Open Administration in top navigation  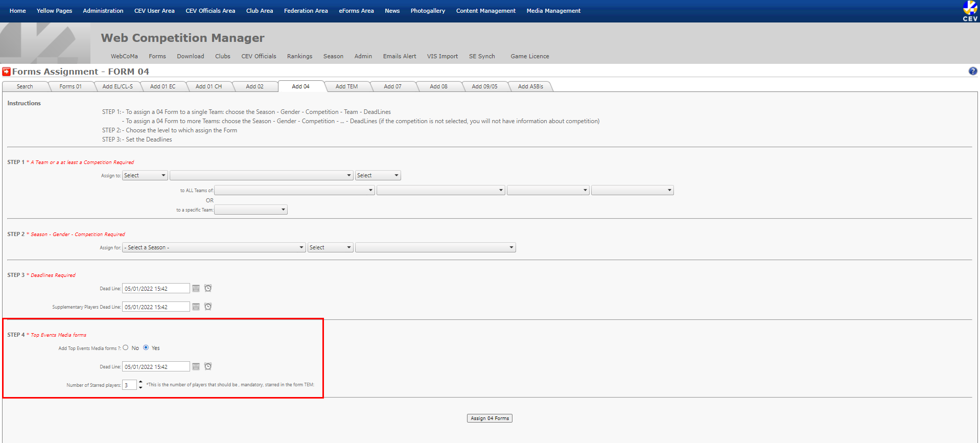point(103,11)
